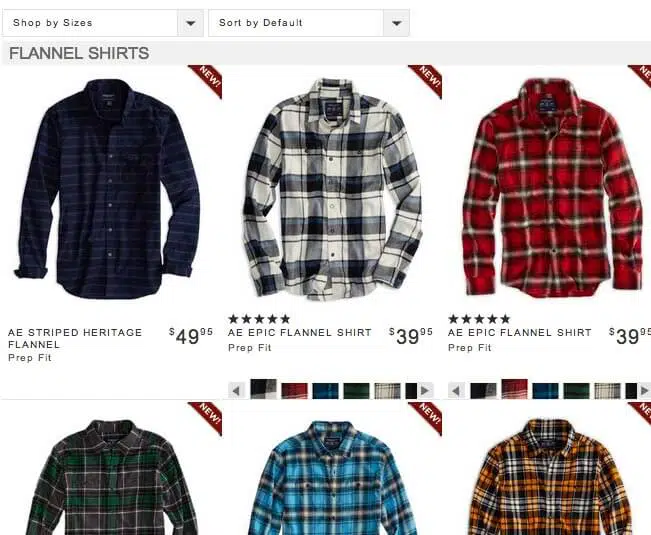
Task: Click five-star rating of red plaid shirt
Action: [479, 319]
